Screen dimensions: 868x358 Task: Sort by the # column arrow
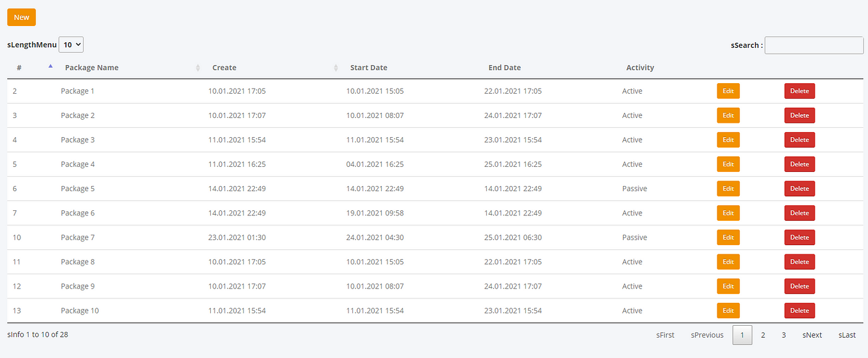click(50, 66)
